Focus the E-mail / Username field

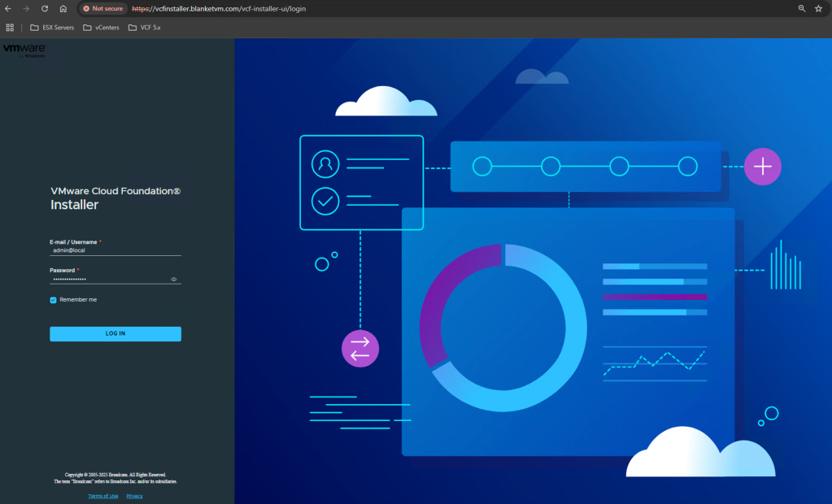click(x=114, y=250)
